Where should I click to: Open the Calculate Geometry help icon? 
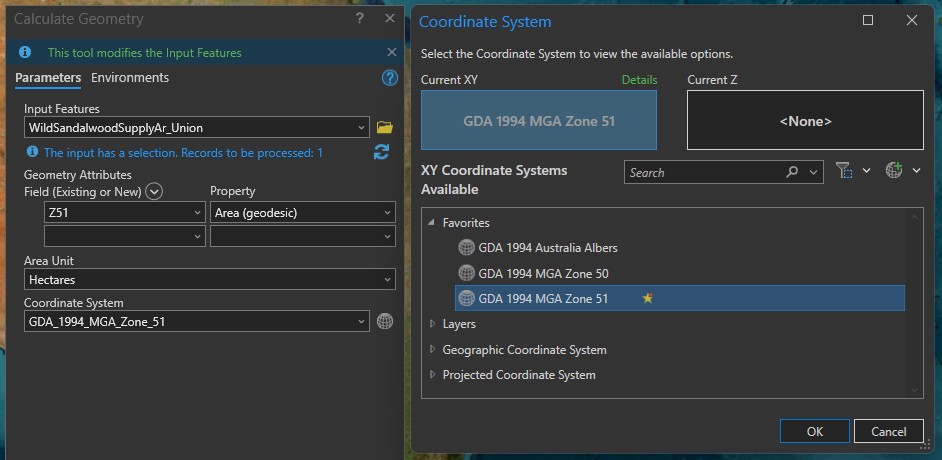(390, 78)
